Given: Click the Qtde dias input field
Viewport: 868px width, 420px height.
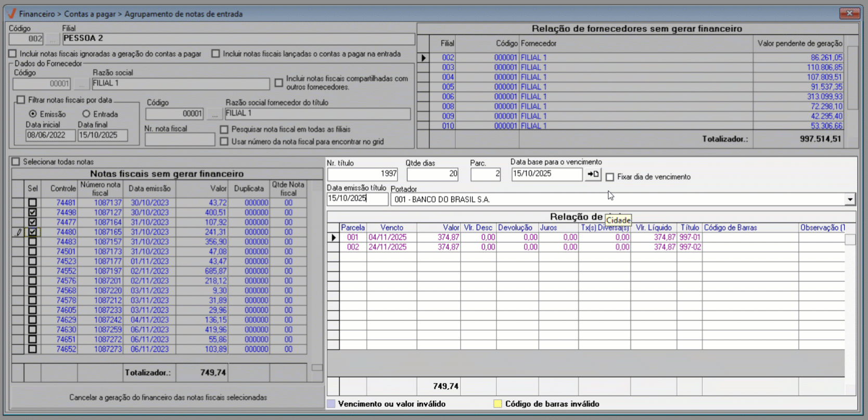Looking at the screenshot, I should coord(432,174).
